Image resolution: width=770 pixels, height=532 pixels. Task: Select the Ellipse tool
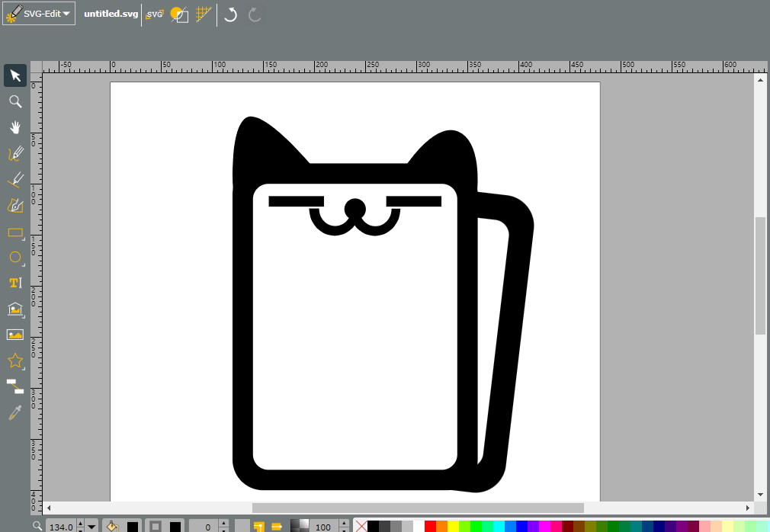15,257
